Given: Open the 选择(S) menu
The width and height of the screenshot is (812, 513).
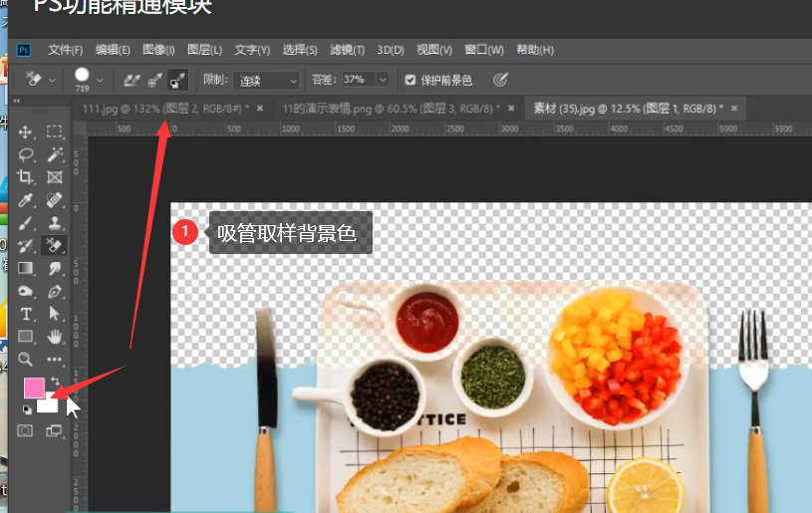Looking at the screenshot, I should pyautogui.click(x=300, y=50).
